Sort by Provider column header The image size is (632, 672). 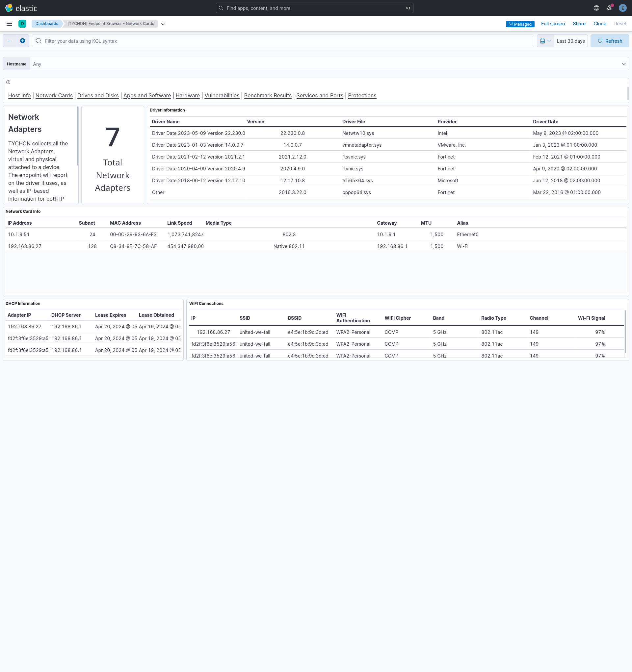pyautogui.click(x=447, y=122)
